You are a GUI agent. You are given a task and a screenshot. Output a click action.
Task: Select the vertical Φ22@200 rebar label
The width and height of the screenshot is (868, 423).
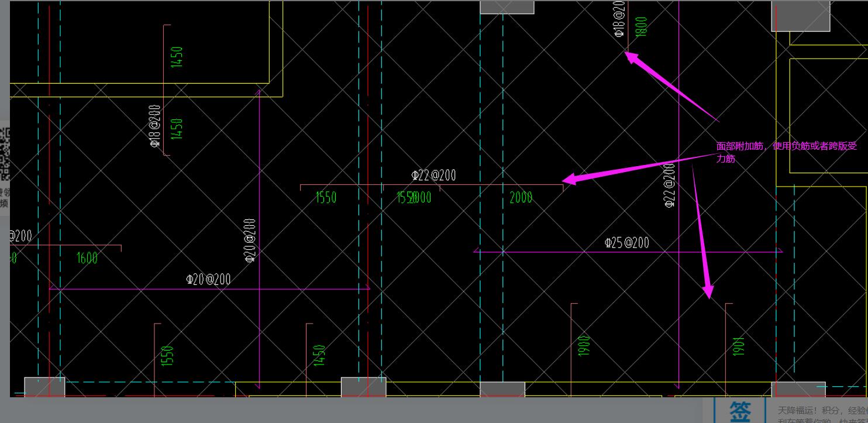(x=670, y=185)
